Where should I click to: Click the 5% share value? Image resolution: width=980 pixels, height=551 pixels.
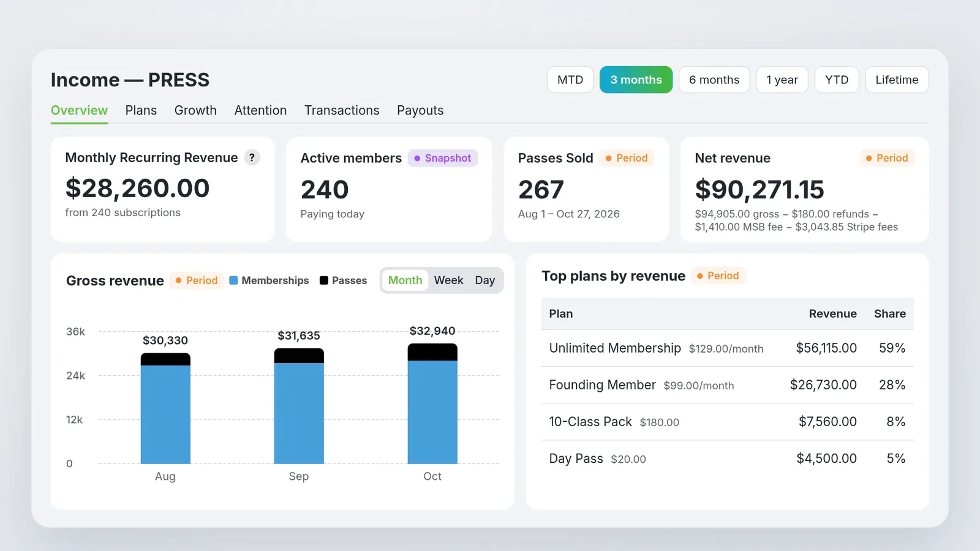895,459
